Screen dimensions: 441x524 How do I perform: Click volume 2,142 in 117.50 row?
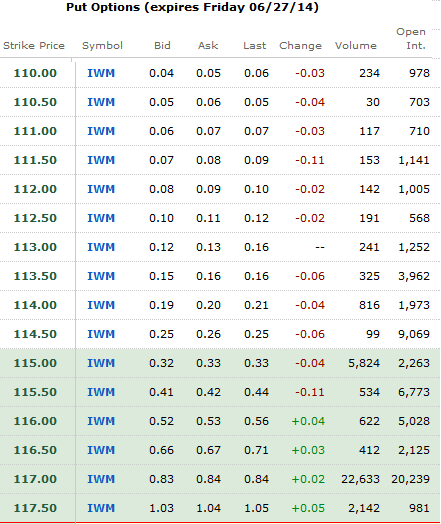point(364,509)
